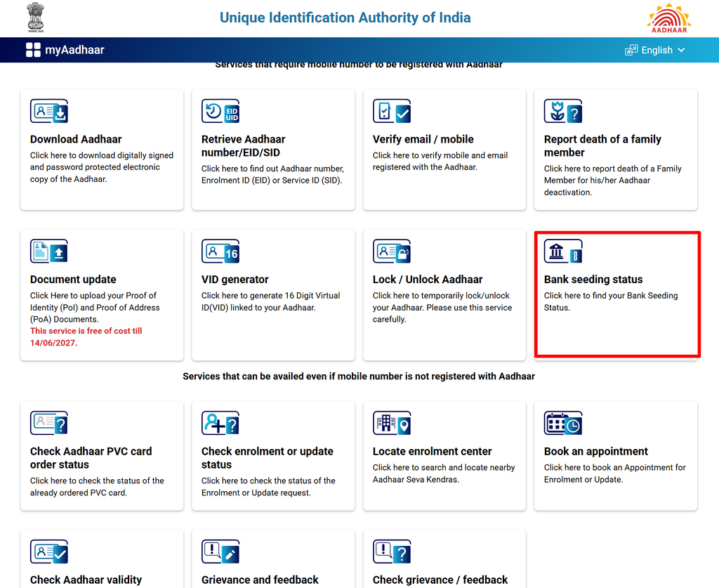Click the Unique Identification Authority of India title

click(x=345, y=18)
